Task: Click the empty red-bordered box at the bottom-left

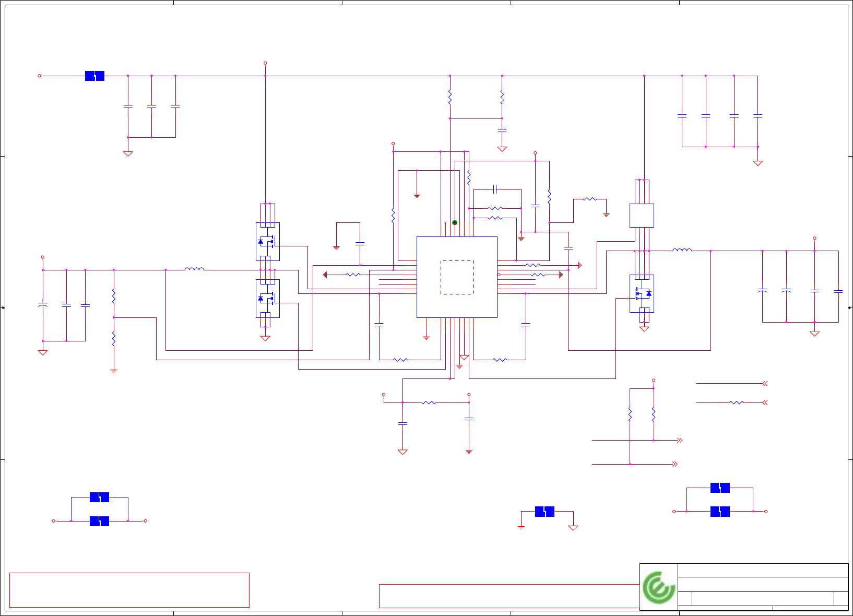Action: tap(129, 590)
